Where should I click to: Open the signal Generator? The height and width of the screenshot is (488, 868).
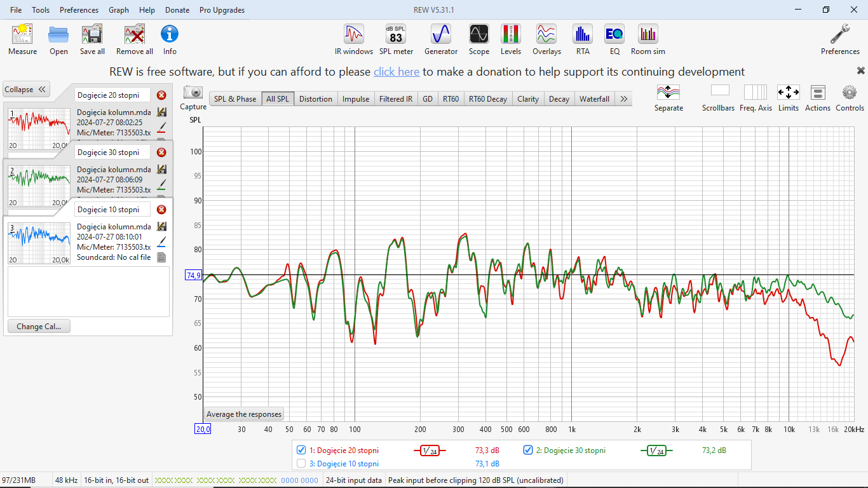coord(440,39)
